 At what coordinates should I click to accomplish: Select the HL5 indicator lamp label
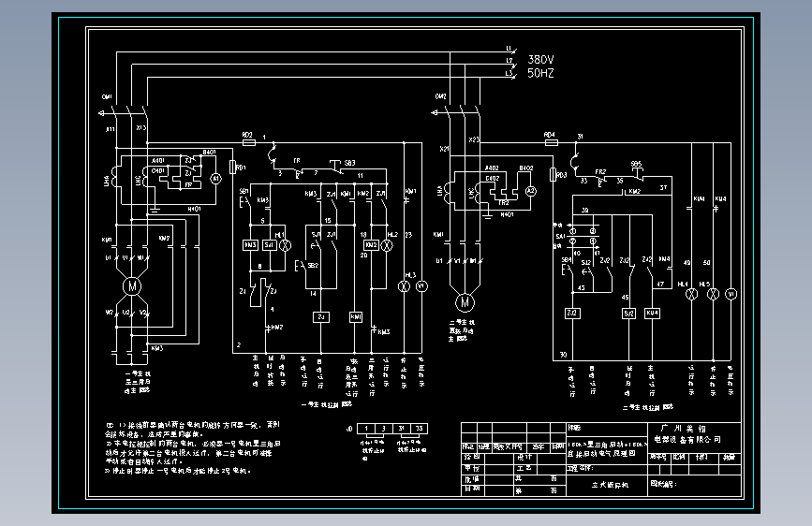pyautogui.click(x=704, y=285)
